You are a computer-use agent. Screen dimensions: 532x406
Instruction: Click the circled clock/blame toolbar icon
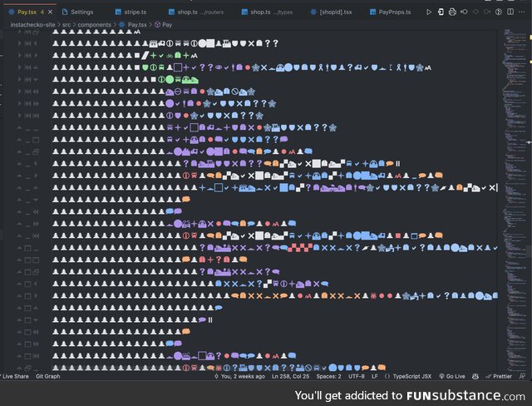point(499,12)
